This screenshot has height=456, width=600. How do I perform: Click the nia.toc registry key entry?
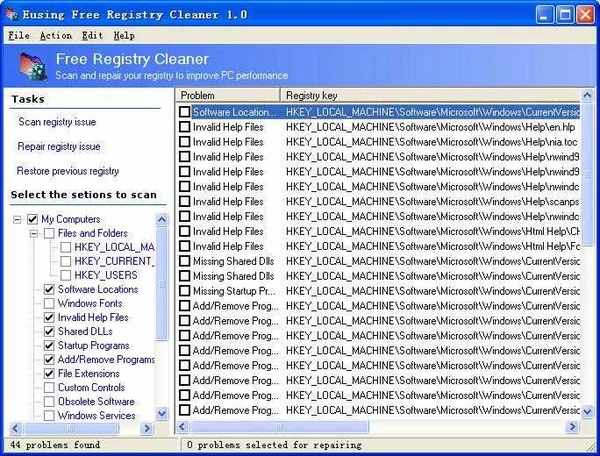432,142
